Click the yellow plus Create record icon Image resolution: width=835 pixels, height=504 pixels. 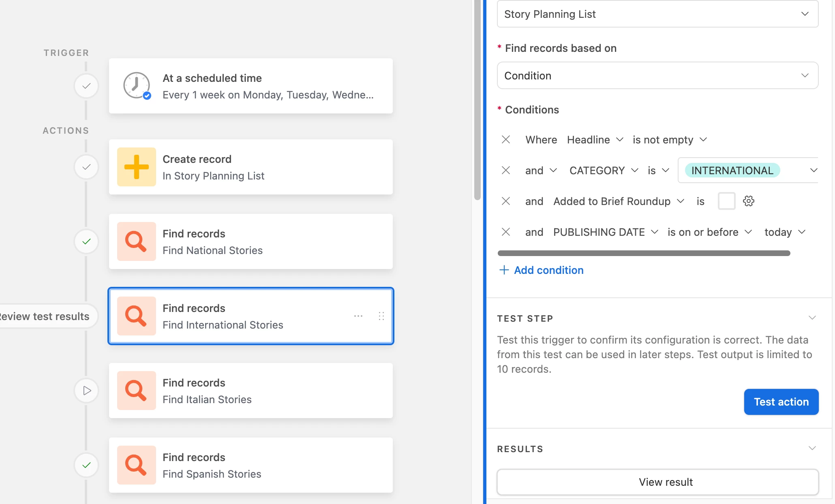[x=137, y=167]
